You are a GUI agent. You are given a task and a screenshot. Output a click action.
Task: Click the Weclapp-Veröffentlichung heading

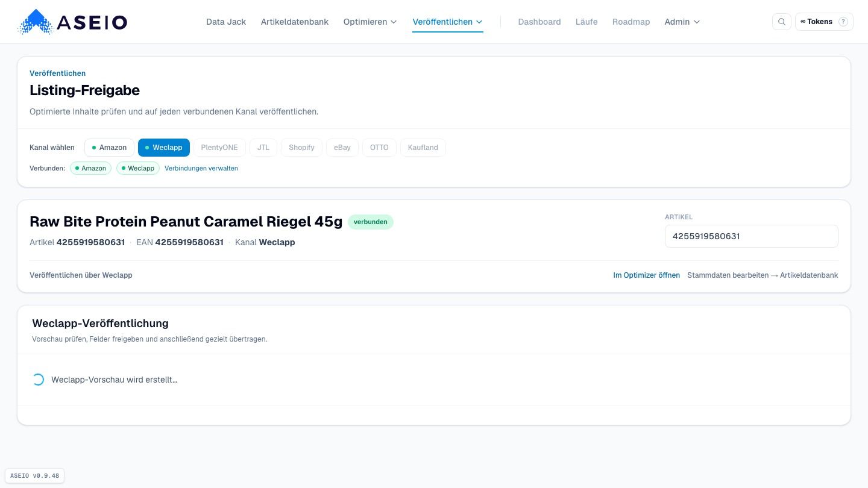tap(100, 324)
